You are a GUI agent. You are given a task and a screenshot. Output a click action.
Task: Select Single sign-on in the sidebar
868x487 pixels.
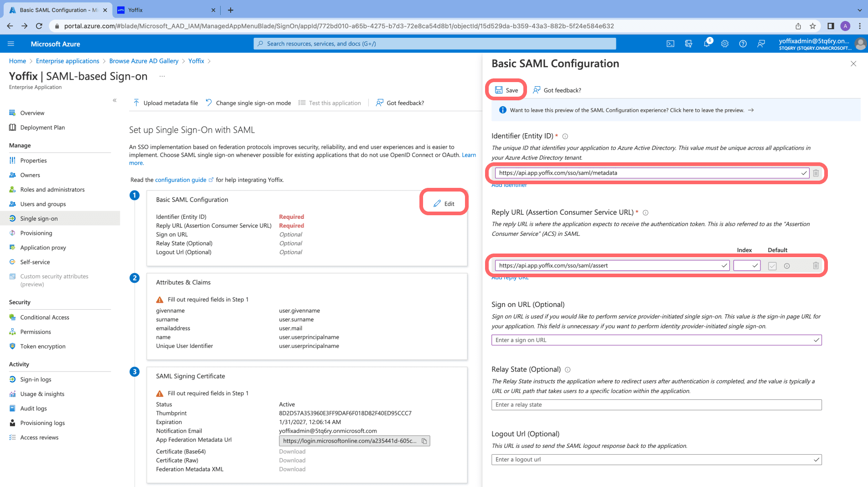39,218
